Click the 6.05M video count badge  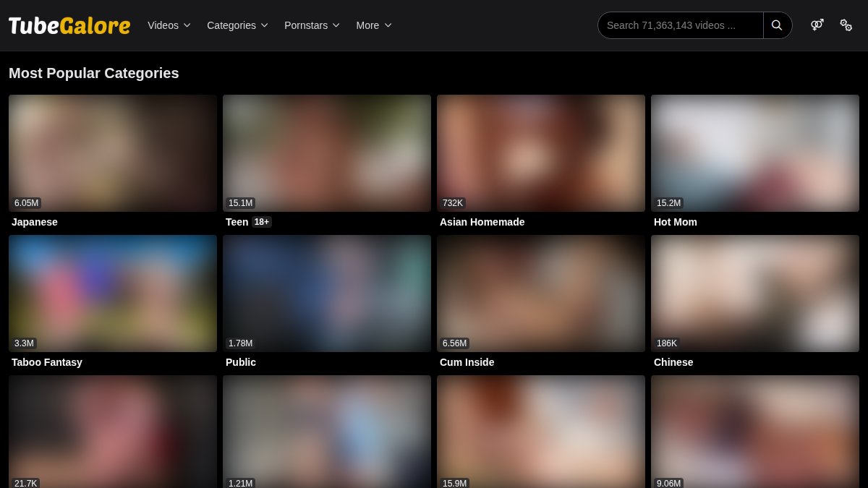click(x=27, y=203)
